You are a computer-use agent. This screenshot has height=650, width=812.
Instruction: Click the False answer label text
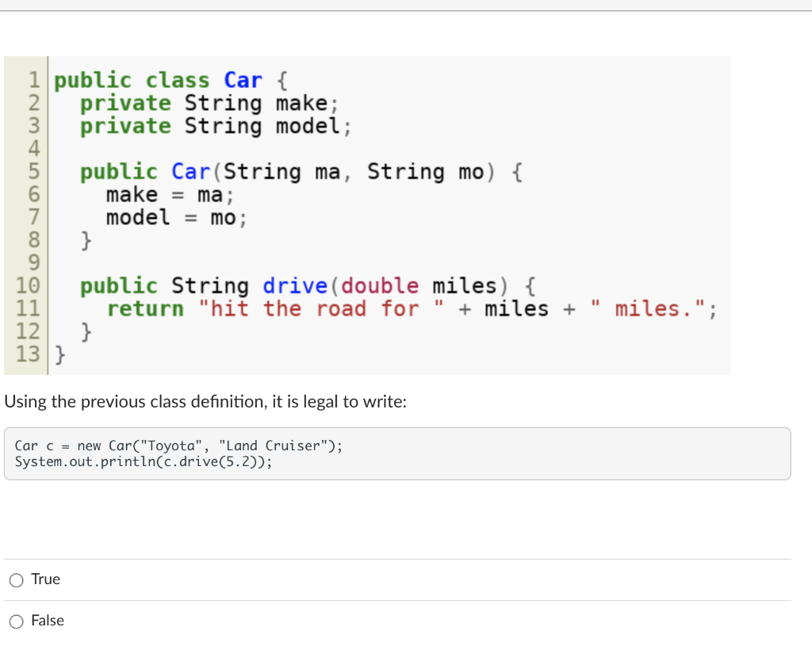(49, 621)
